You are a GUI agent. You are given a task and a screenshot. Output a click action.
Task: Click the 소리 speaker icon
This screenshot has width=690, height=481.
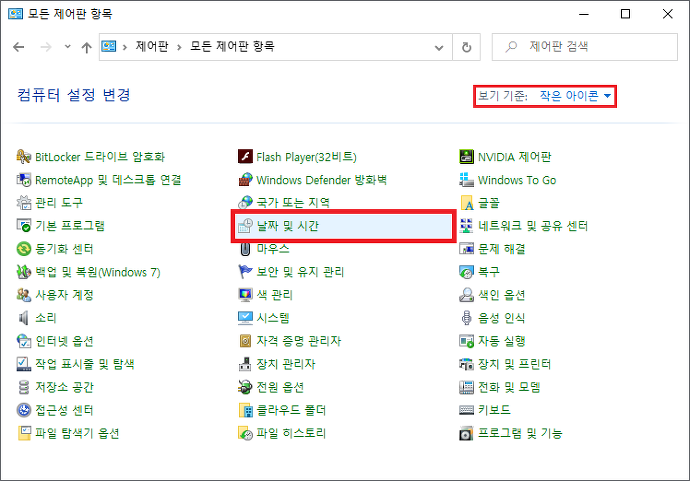coord(23,318)
